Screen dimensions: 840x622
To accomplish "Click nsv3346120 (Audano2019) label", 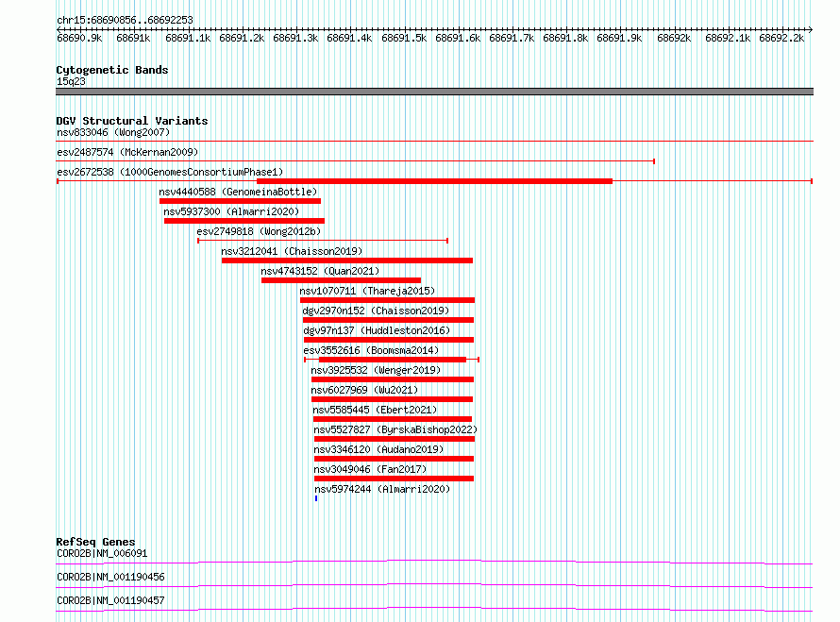I will (378, 449).
